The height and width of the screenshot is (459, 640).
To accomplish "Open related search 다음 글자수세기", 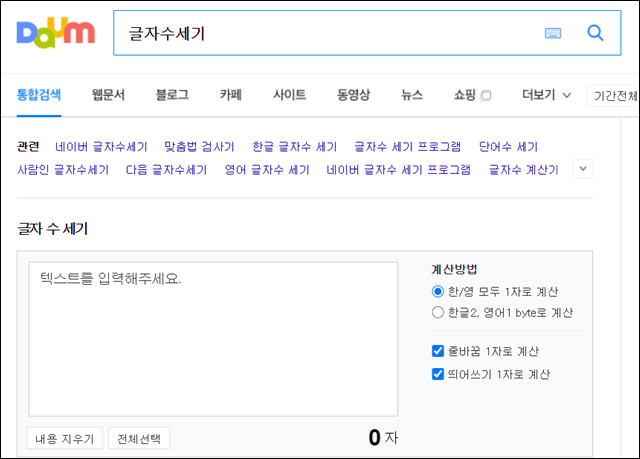I will click(167, 169).
